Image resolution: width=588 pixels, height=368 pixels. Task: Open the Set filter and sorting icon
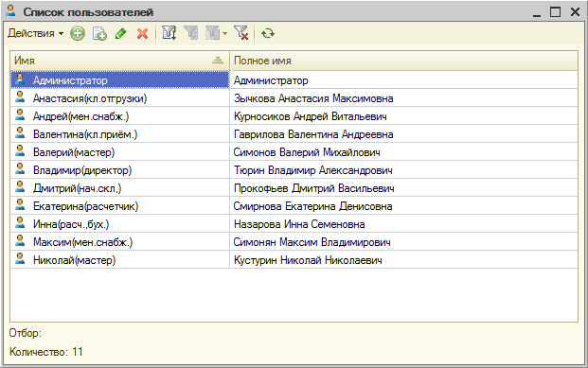pos(169,33)
